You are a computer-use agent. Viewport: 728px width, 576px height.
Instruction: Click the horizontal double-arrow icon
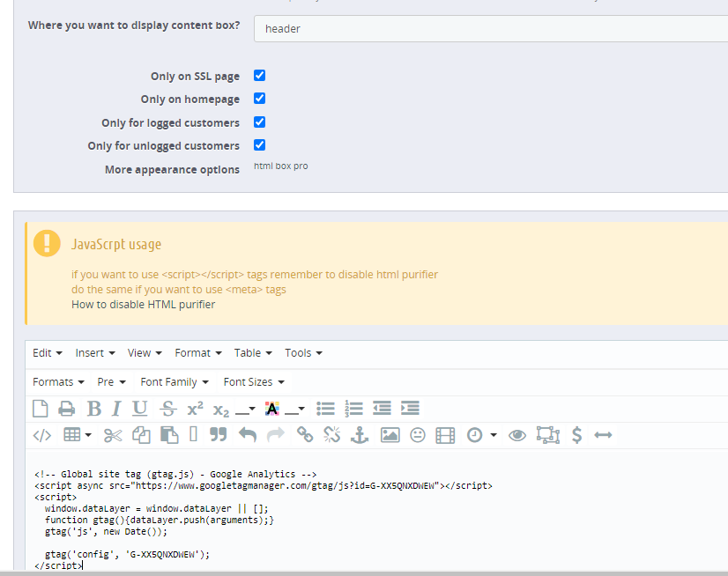pyautogui.click(x=603, y=435)
